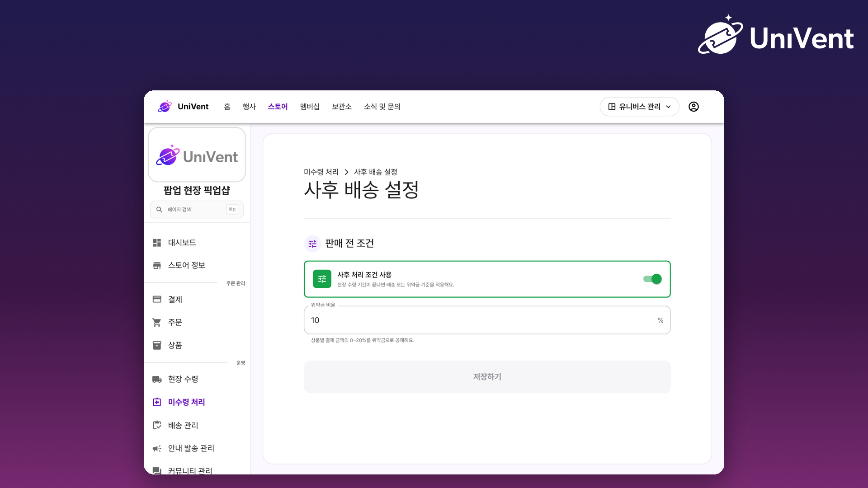
Task: Toggle the 사후 처리 조건 사용 switch
Action: point(652,279)
